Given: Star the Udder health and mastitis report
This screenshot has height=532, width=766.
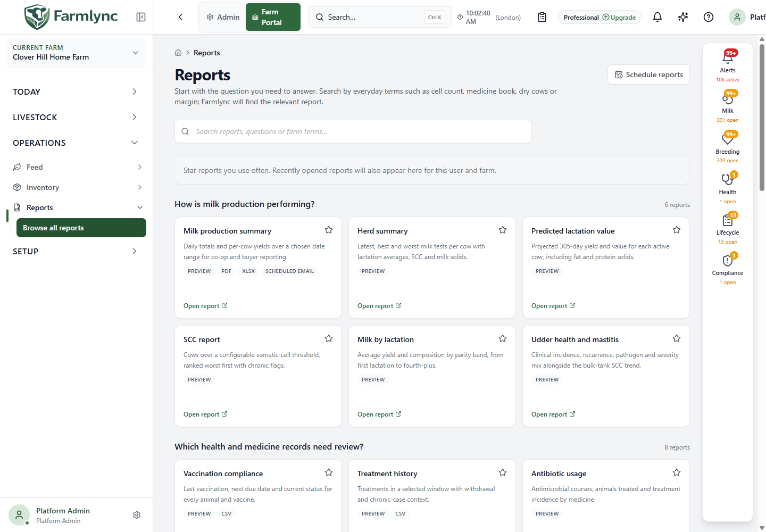Looking at the screenshot, I should click(677, 338).
